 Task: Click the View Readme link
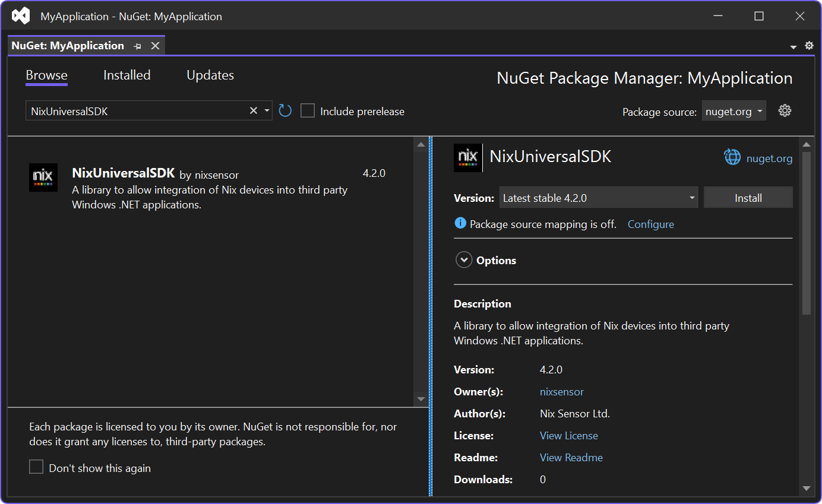[x=571, y=458]
